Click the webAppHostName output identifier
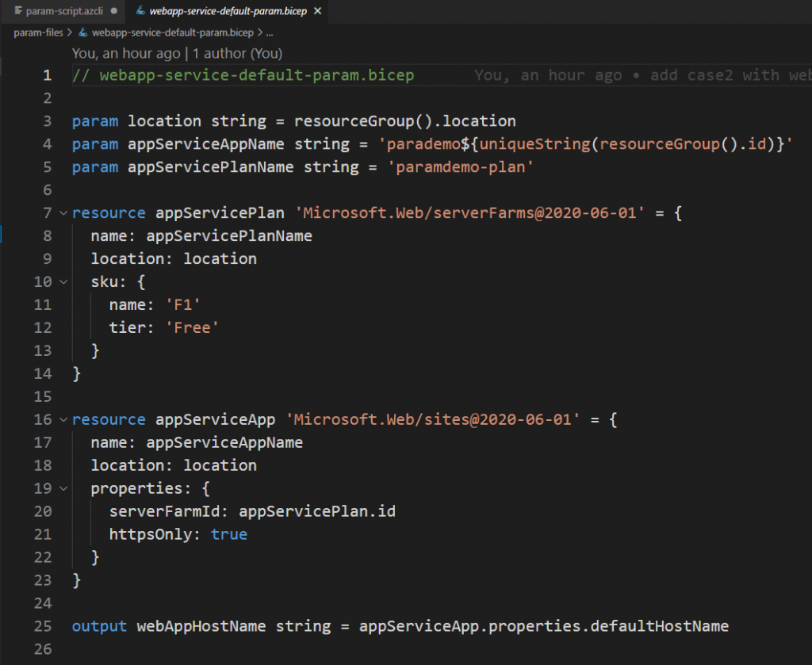 tap(201, 626)
